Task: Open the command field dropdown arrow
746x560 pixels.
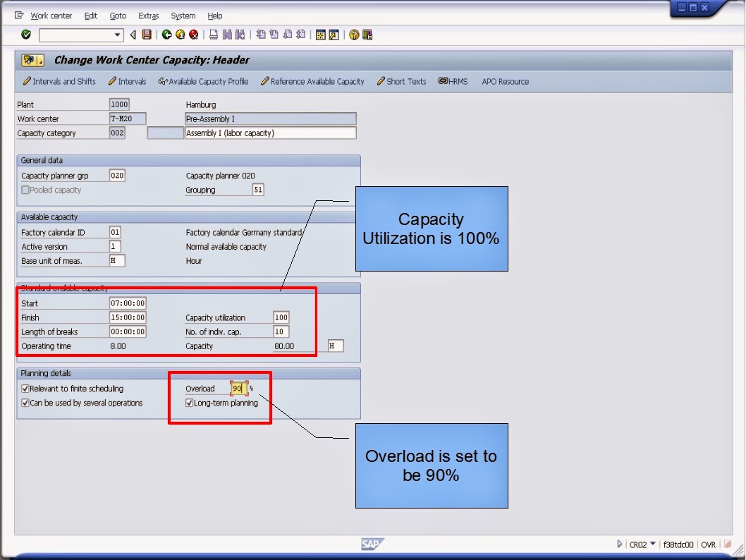Action: pyautogui.click(x=117, y=33)
